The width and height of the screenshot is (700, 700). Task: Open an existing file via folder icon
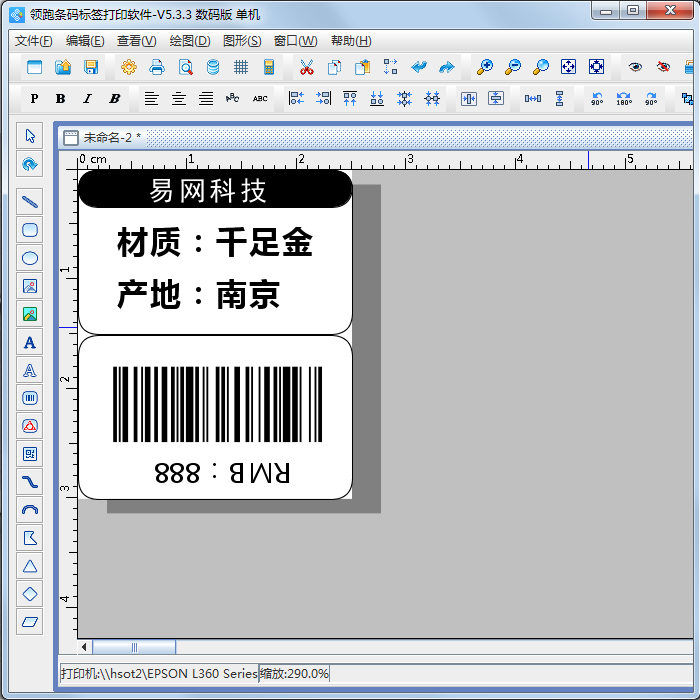point(63,67)
